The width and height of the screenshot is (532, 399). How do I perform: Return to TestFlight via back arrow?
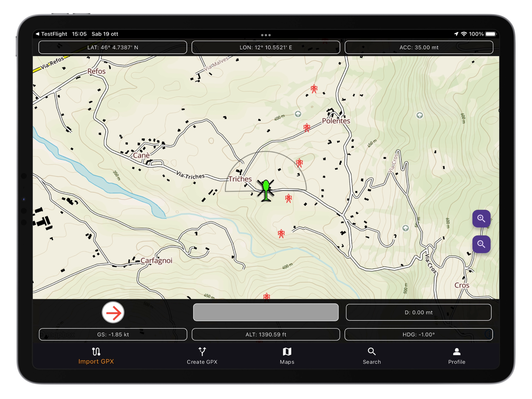point(51,34)
